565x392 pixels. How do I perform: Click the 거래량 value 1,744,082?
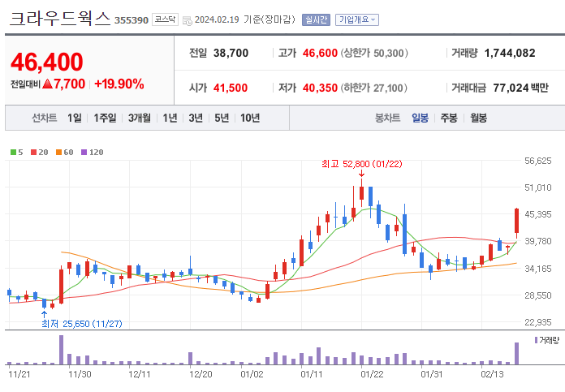(x=510, y=53)
